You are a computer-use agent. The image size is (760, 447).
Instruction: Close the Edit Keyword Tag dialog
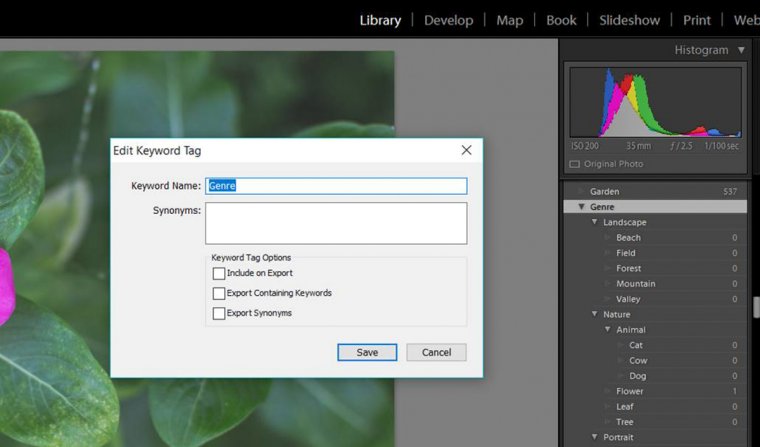click(x=466, y=150)
